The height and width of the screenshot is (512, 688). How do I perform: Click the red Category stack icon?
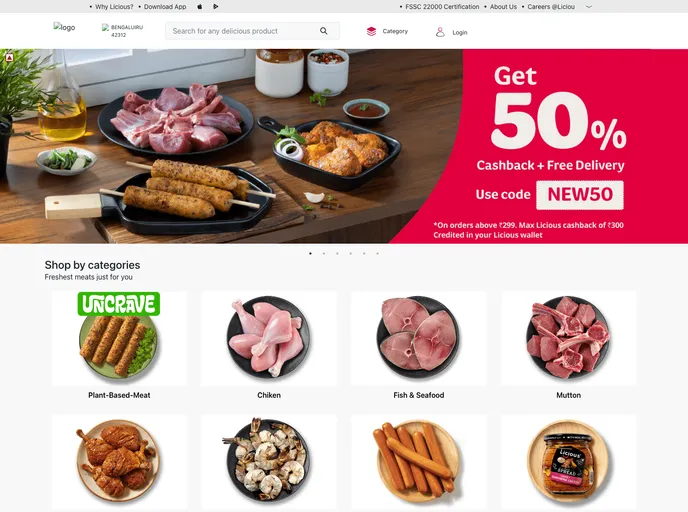point(371,31)
